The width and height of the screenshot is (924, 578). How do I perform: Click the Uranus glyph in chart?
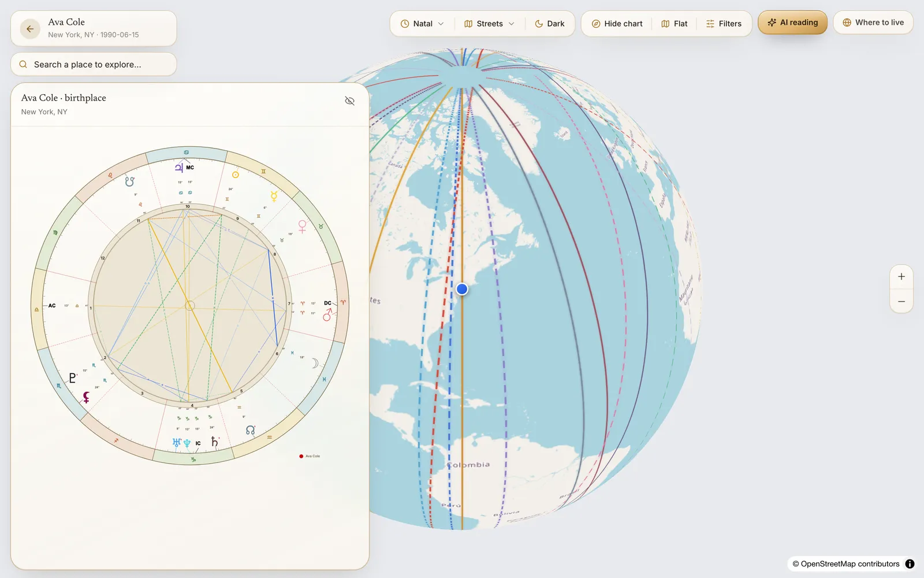[177, 443]
